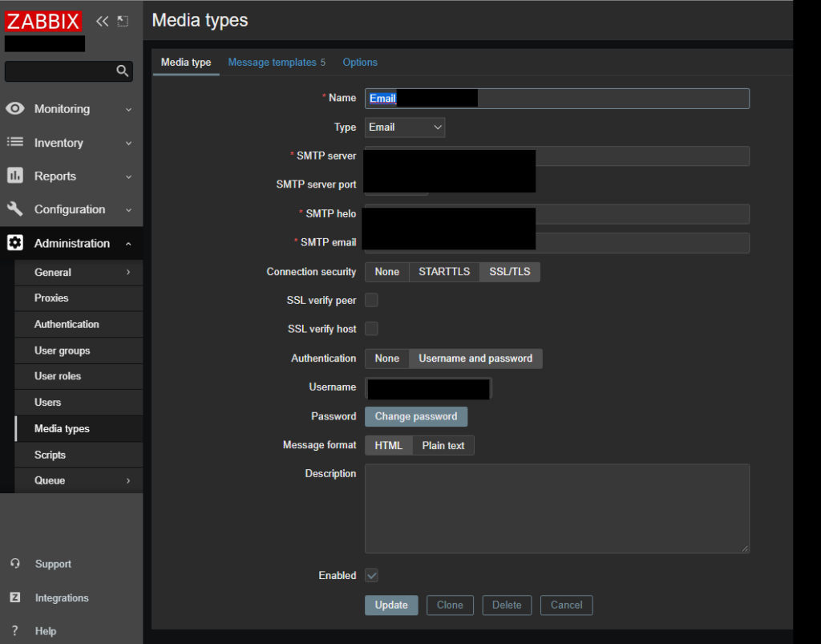
Task: Click the Change password button
Action: tap(416, 416)
